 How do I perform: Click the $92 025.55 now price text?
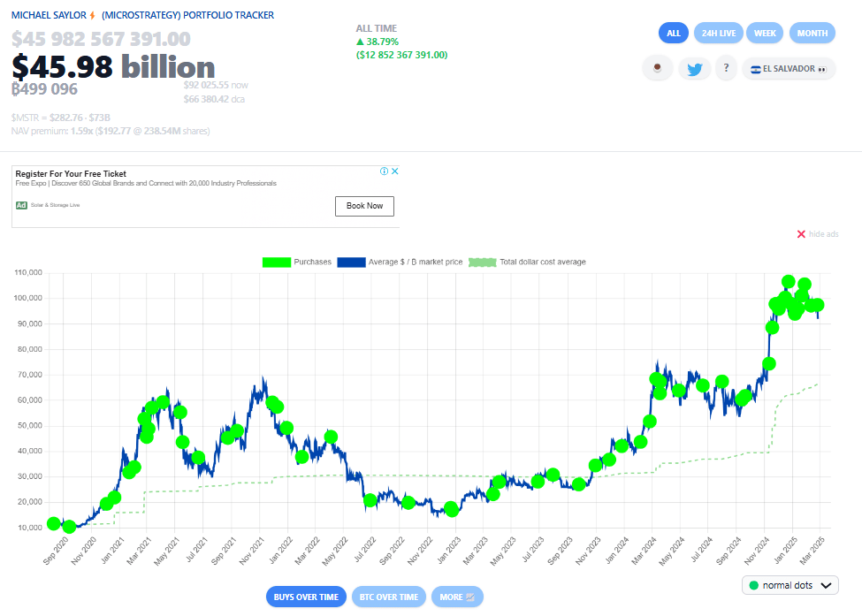216,85
